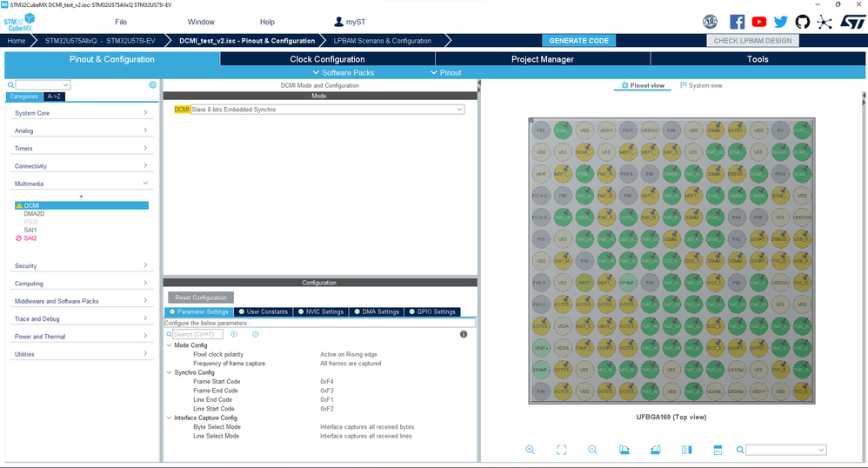868x468 pixels.
Task: Collapse the Interface Capture Config section
Action: [169, 418]
